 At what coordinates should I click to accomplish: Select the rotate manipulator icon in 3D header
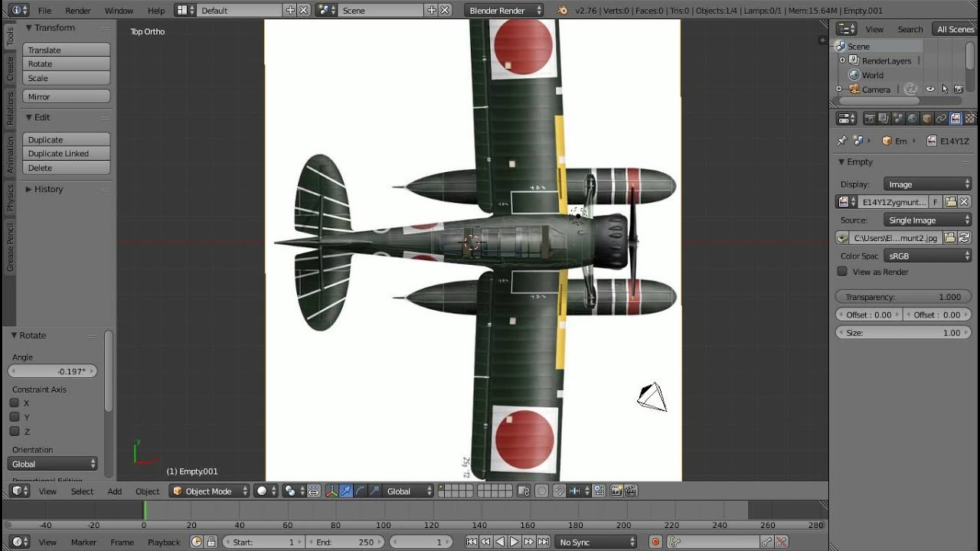[360, 491]
